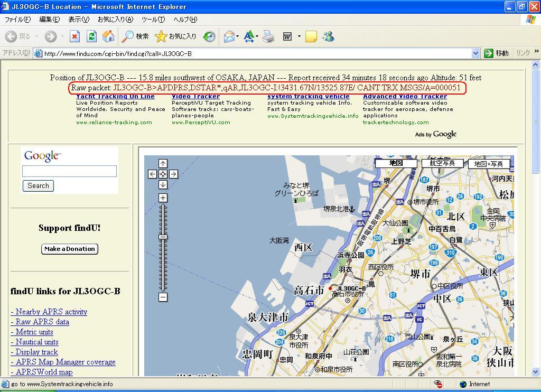Pan the map up arrow

tap(163, 163)
